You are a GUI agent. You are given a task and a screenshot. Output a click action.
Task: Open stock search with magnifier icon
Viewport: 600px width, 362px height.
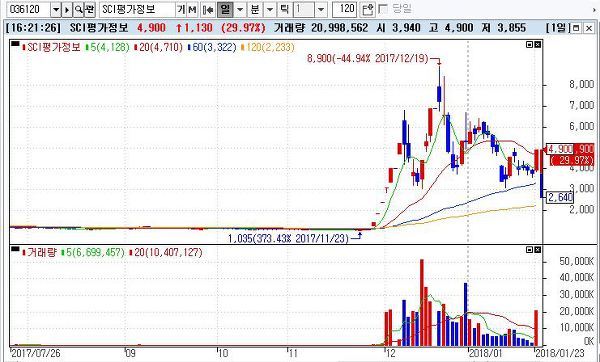tap(78, 9)
